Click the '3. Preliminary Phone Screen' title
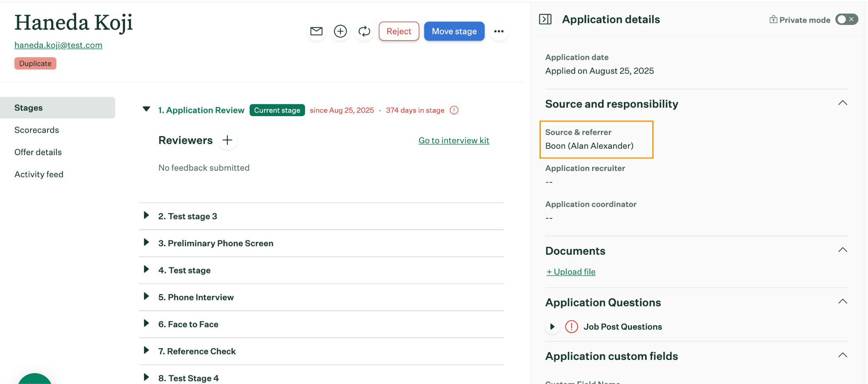The width and height of the screenshot is (868, 384). (216, 243)
